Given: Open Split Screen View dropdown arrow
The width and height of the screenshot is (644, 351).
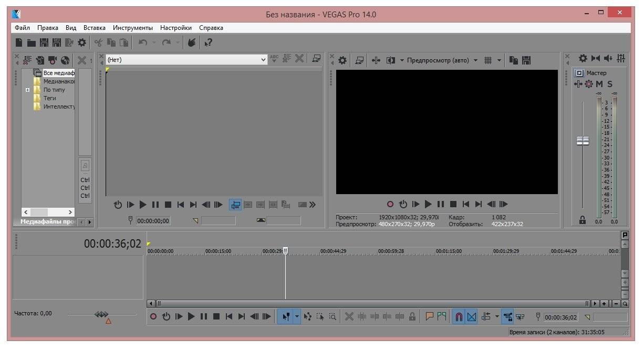Looking at the screenshot, I should coord(402,60).
